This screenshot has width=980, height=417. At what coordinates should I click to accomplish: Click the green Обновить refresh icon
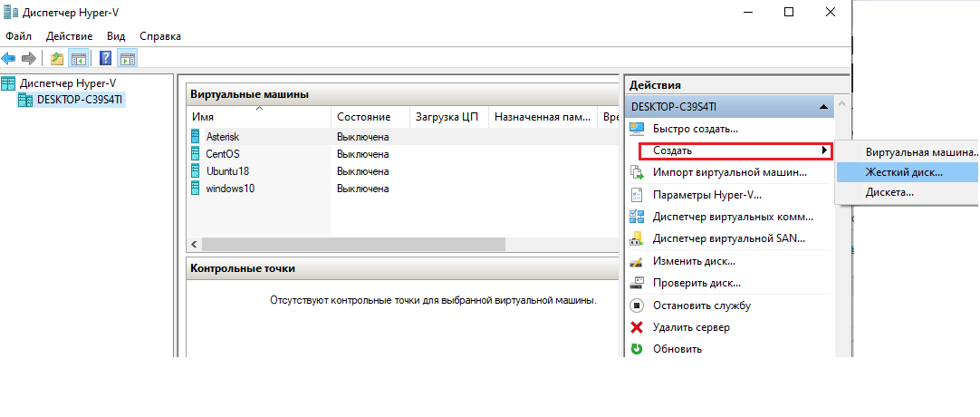(636, 349)
